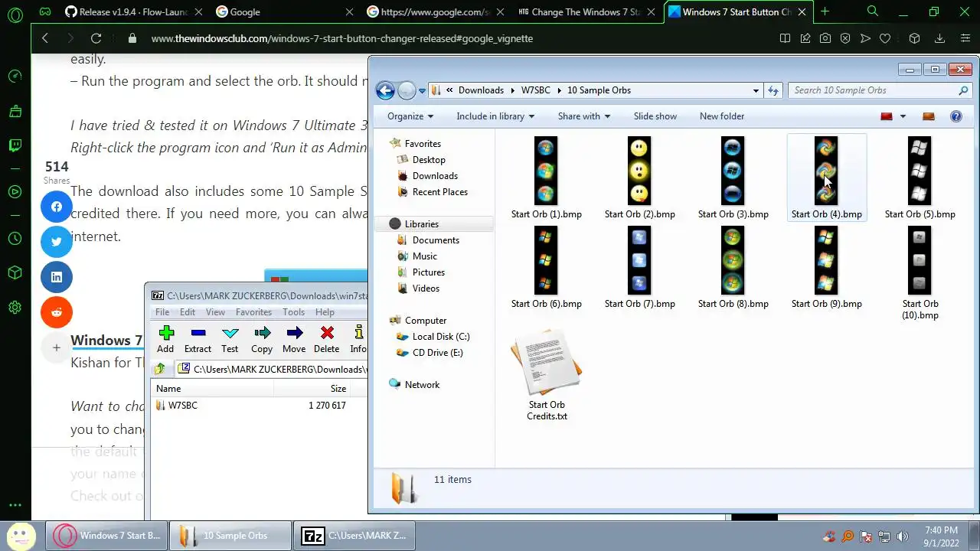Open Include in library dropdown
This screenshot has width=980, height=551.
coord(495,116)
